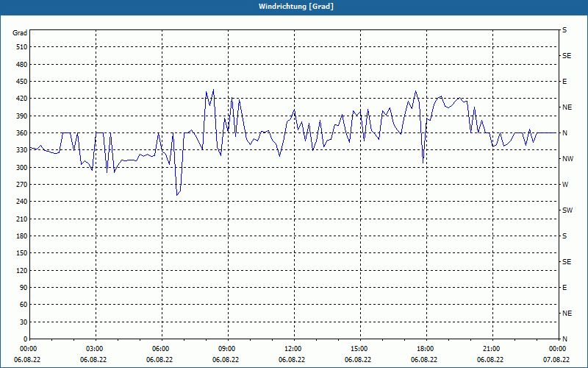
Task: Click the 07.08.22 date label
Action: (x=556, y=359)
